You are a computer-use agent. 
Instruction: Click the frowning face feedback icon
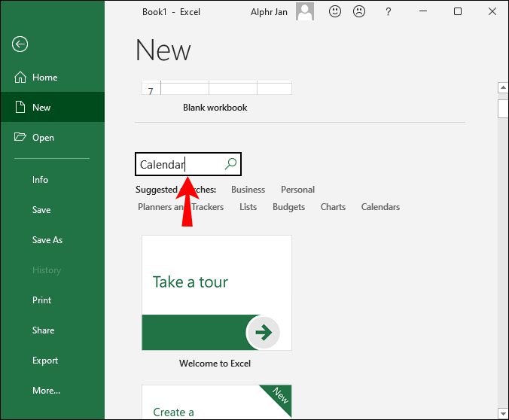coord(359,12)
